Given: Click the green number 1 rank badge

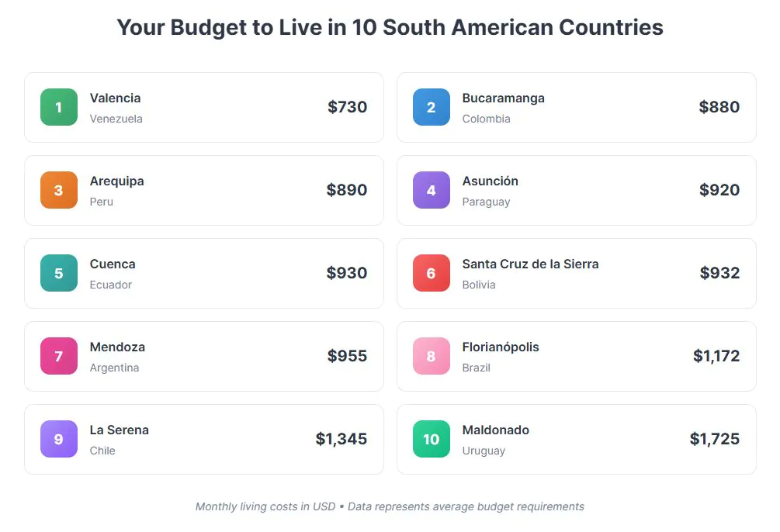Looking at the screenshot, I should point(59,107).
